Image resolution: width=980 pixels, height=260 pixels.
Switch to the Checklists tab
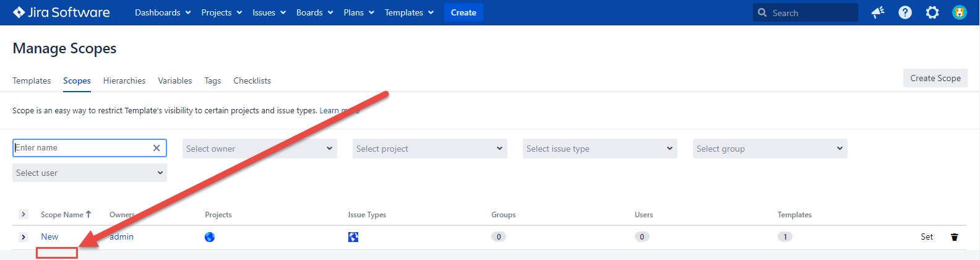pyautogui.click(x=252, y=80)
